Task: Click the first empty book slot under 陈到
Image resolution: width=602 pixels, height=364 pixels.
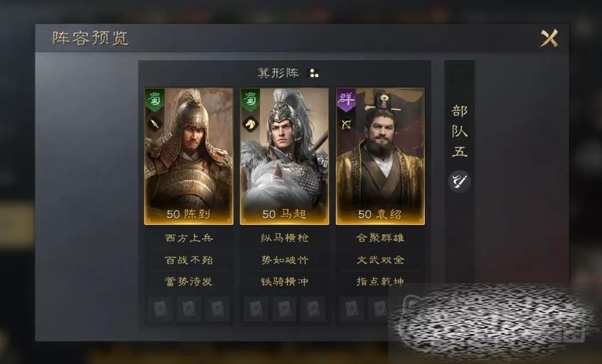Action: pyautogui.click(x=160, y=308)
